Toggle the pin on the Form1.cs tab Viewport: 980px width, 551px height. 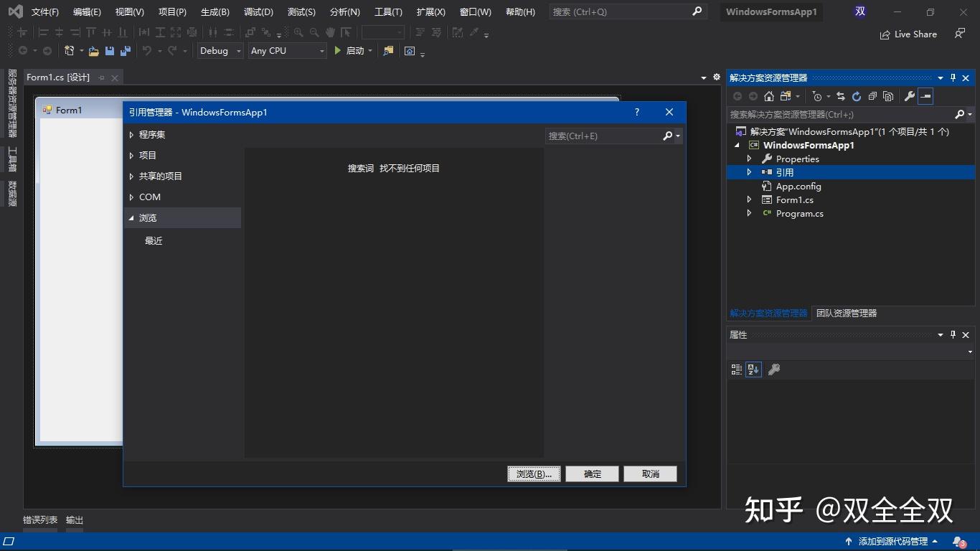tap(101, 77)
